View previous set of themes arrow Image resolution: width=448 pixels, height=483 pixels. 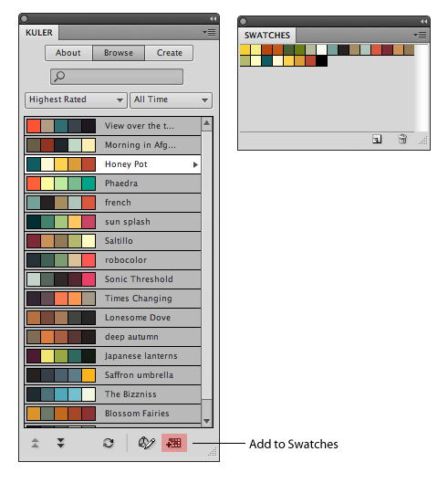tap(35, 443)
